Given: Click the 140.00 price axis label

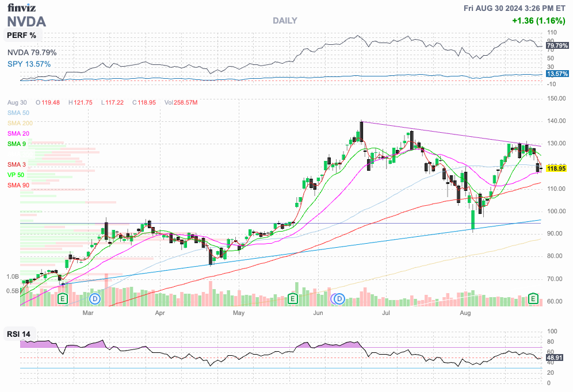Looking at the screenshot, I should point(556,121).
